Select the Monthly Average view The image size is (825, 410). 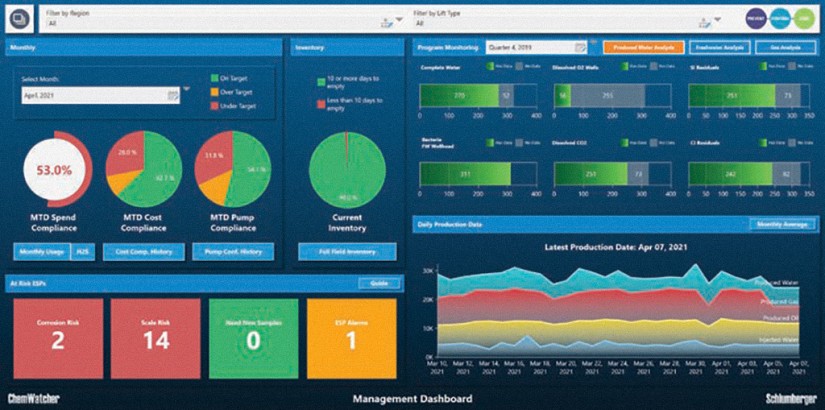(x=782, y=224)
